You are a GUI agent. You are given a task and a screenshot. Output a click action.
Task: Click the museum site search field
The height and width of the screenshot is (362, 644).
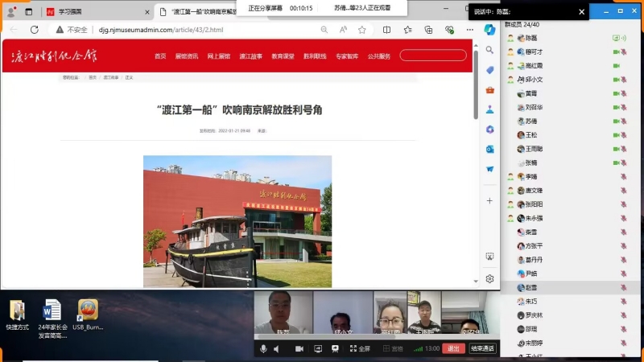point(433,56)
